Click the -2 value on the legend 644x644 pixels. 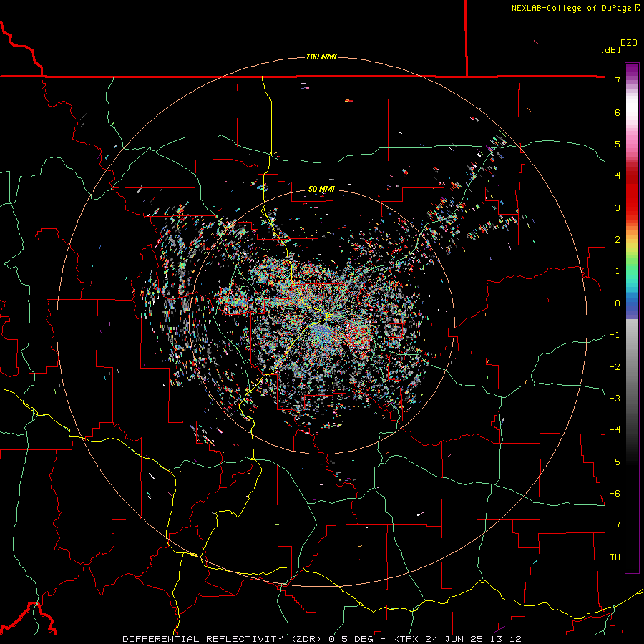(x=615, y=367)
